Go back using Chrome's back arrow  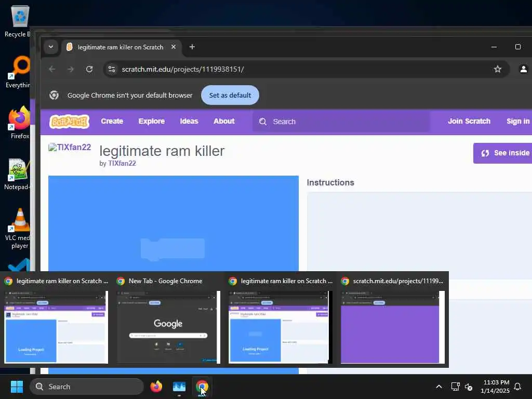pyautogui.click(x=52, y=69)
